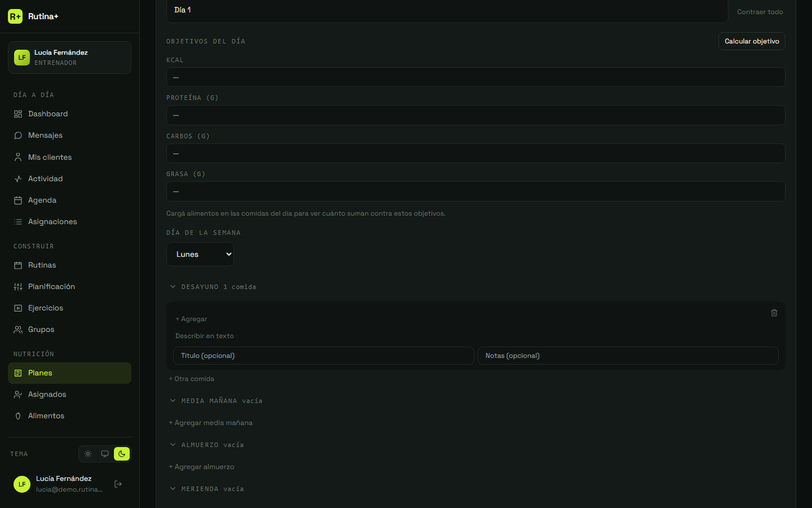Open the Planes menu item
The height and width of the screenshot is (508, 812).
(x=69, y=373)
